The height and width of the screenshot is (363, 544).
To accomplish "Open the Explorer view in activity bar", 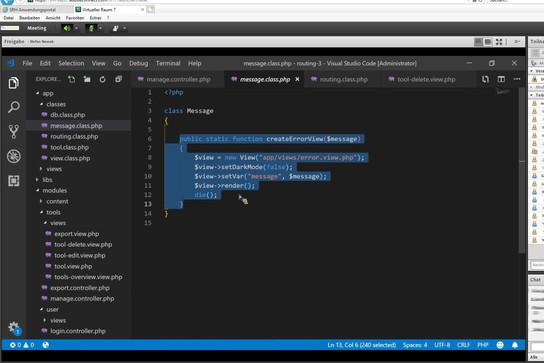I will pyautogui.click(x=14, y=83).
